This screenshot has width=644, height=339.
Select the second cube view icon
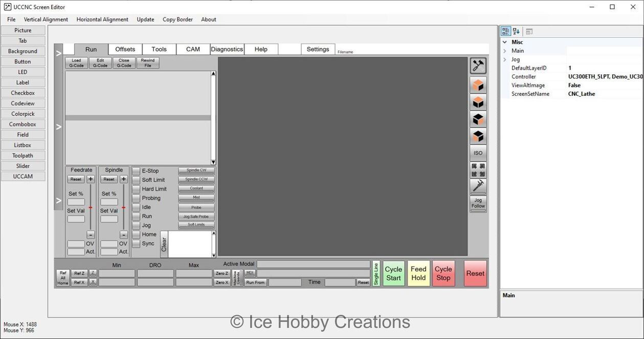point(478,102)
